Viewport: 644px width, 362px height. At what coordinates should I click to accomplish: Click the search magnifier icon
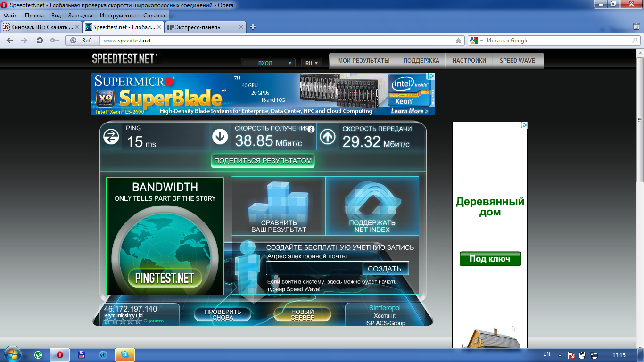pos(635,41)
